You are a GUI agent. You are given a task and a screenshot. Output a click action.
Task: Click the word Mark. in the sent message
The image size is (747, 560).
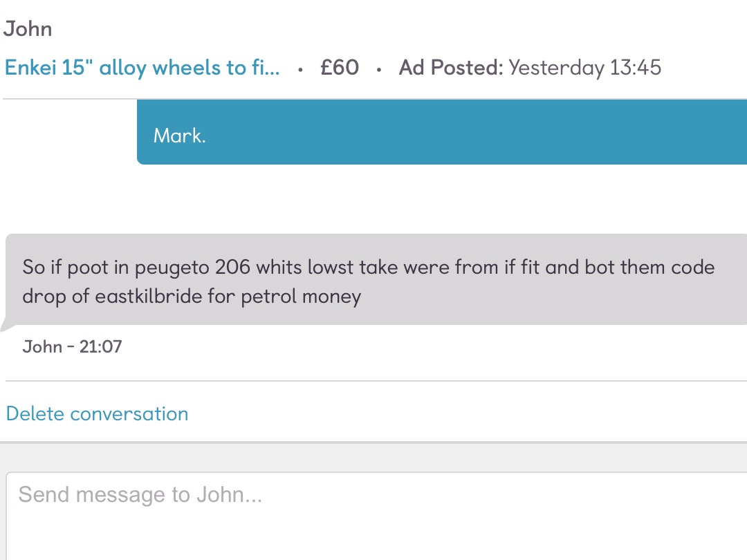point(180,136)
